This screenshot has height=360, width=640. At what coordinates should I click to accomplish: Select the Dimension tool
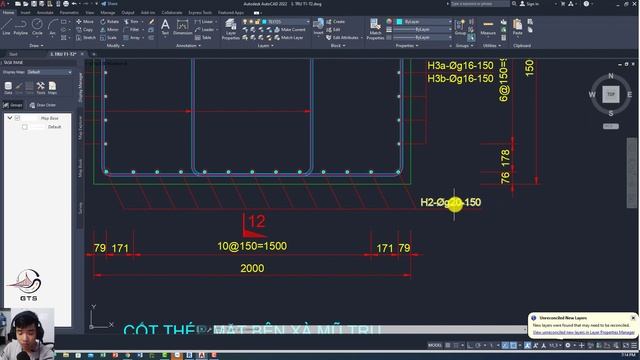(182, 27)
